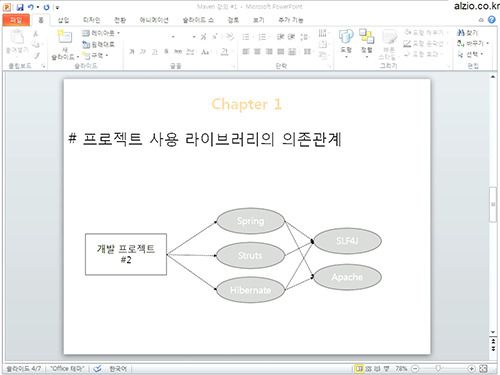
Task: Switch to Normal view in status bar
Action: [x=359, y=369]
